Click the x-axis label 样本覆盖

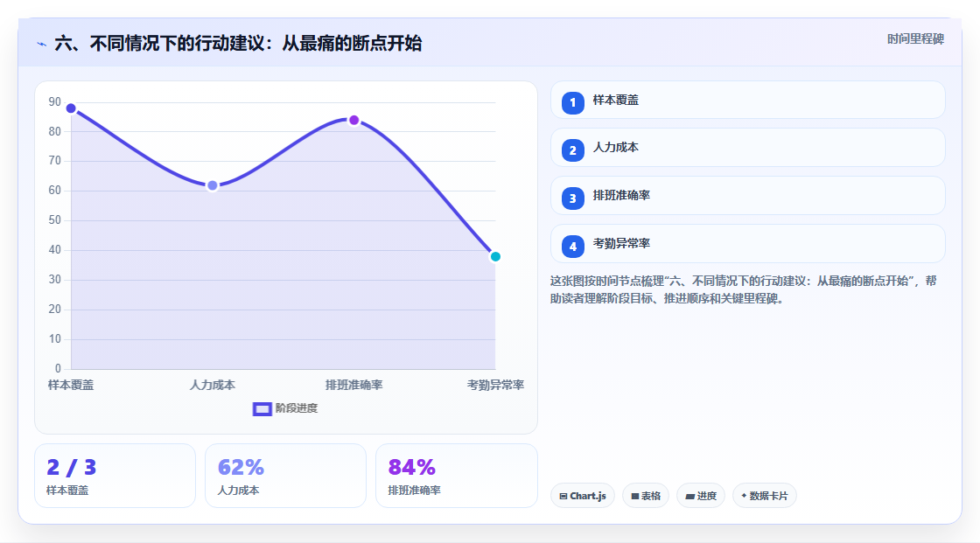(x=71, y=385)
